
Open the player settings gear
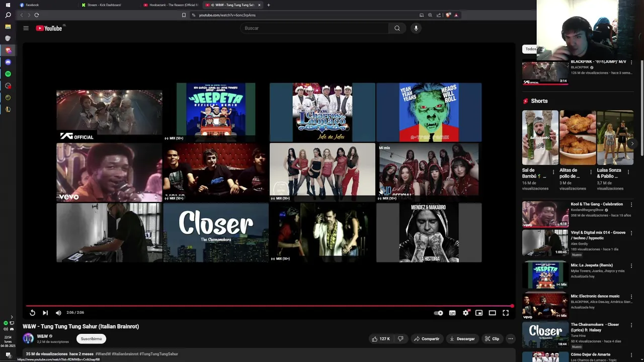pos(466,313)
